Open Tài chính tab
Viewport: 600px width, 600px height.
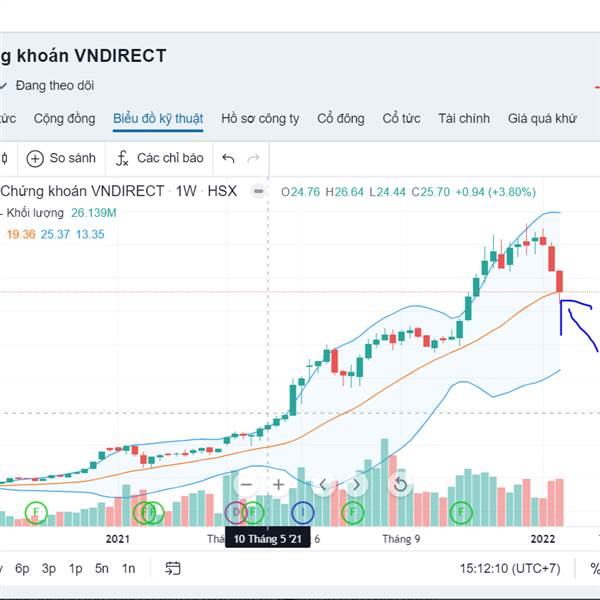click(x=464, y=119)
